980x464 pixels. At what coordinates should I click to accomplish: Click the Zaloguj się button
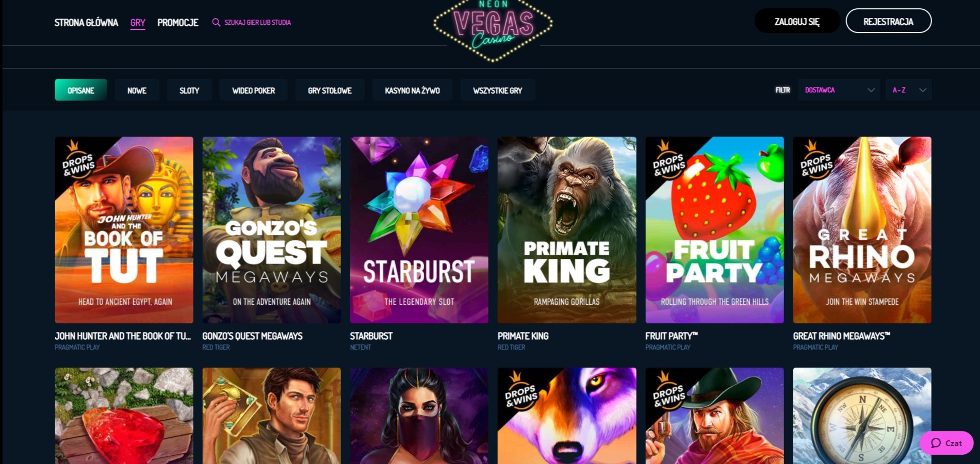tap(797, 21)
